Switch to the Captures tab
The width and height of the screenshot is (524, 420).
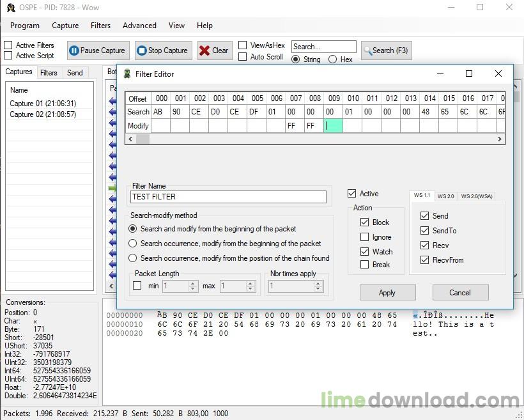click(19, 72)
